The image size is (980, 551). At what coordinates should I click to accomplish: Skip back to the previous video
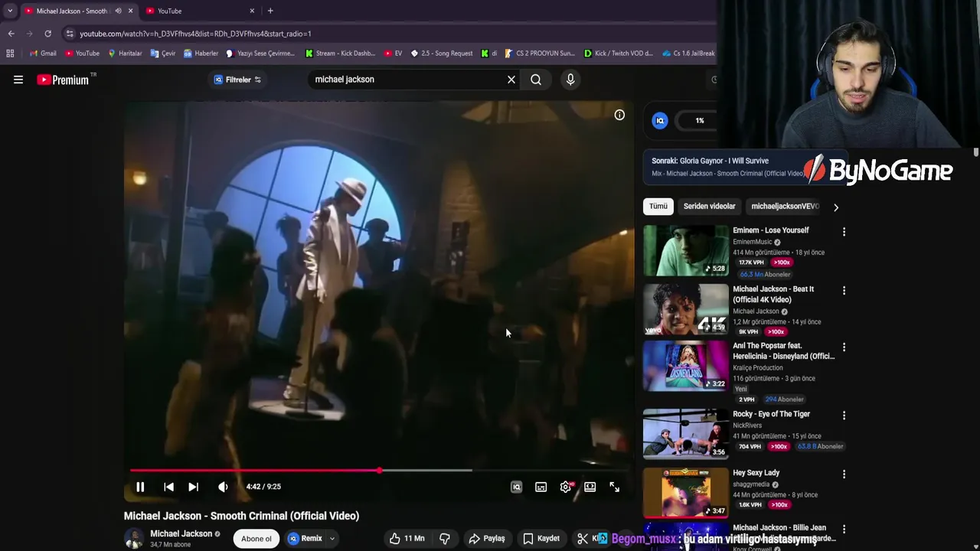coord(168,487)
